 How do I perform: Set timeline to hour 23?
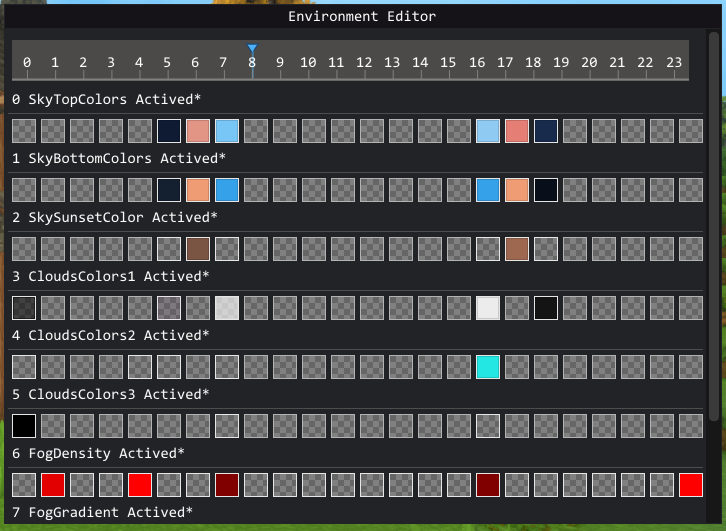[x=674, y=62]
